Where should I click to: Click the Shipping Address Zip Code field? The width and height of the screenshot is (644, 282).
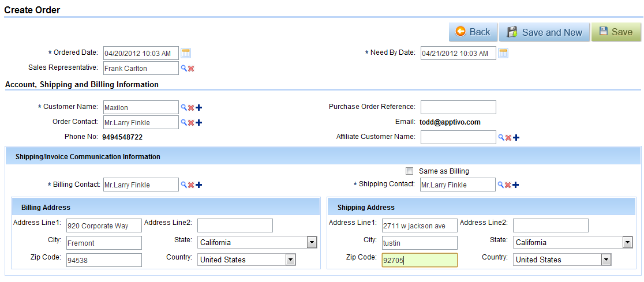420,260
